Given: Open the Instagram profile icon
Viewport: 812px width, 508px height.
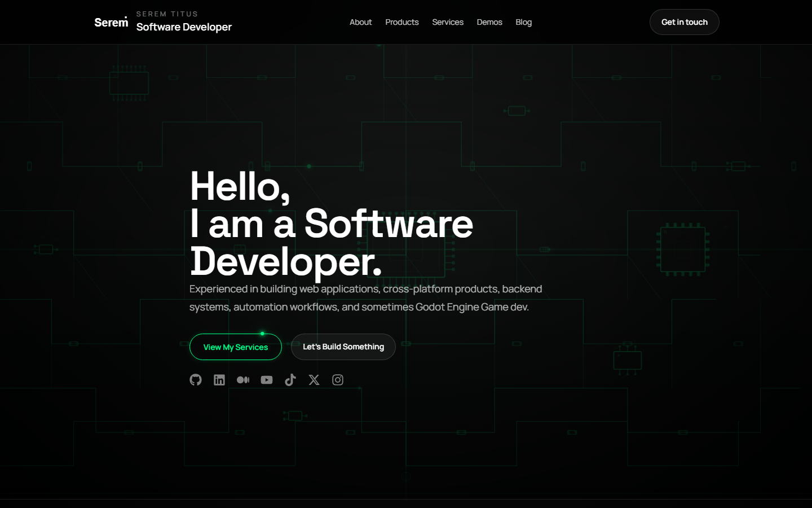Looking at the screenshot, I should 338,380.
